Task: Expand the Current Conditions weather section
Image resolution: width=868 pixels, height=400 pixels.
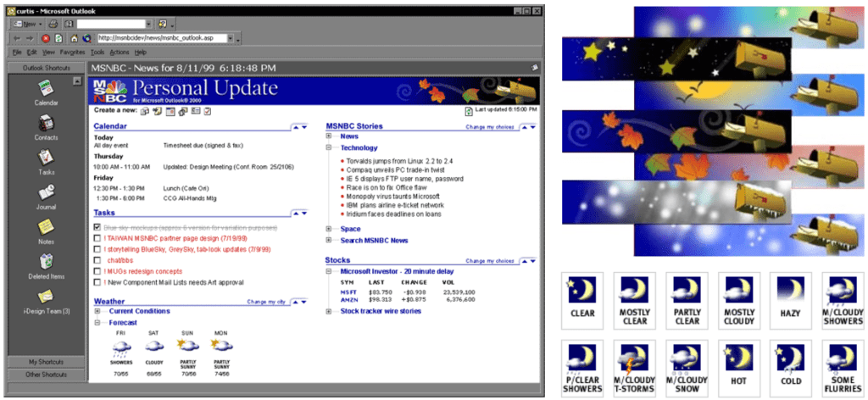Action: click(x=97, y=311)
